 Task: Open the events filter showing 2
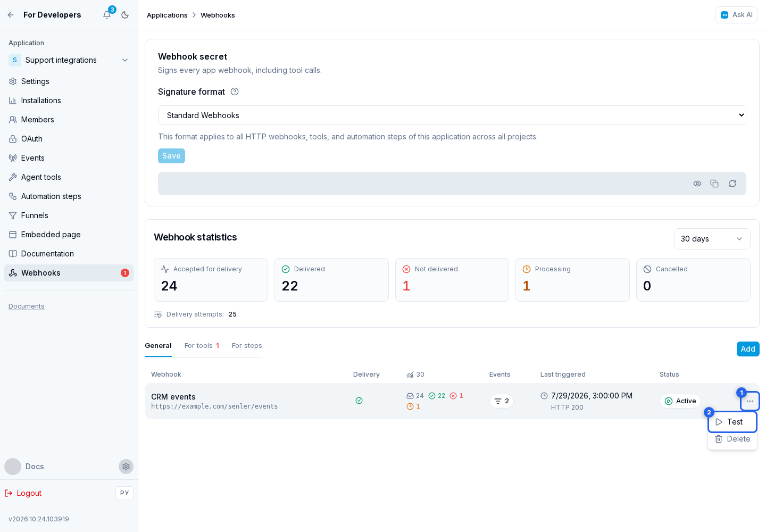(x=501, y=401)
